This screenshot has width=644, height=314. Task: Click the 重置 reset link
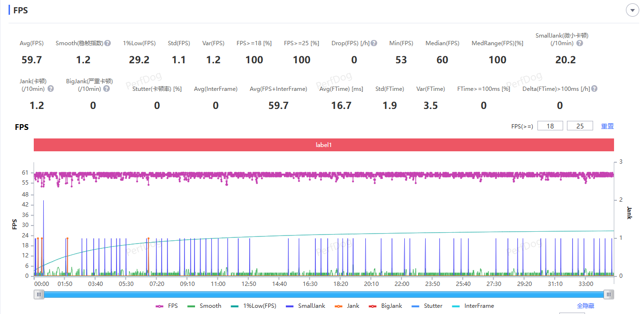tap(607, 126)
